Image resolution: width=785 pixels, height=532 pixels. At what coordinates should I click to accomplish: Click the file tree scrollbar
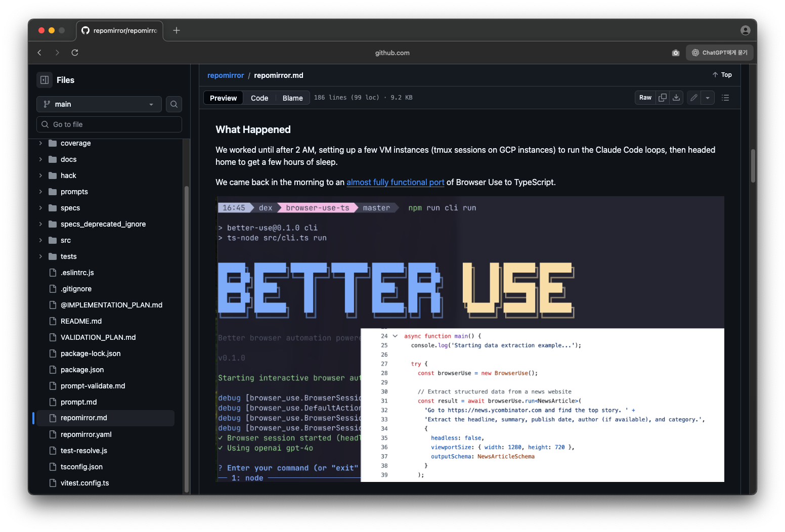point(187,339)
